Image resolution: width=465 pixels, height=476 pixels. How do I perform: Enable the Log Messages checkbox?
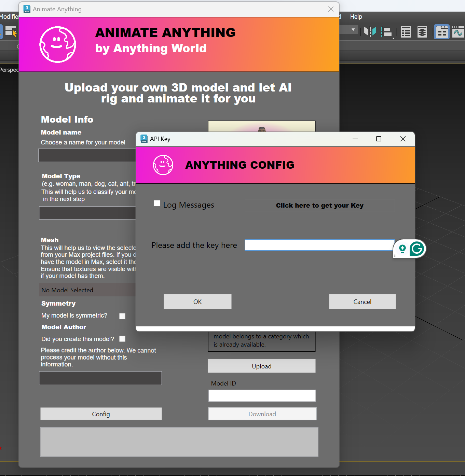click(157, 203)
